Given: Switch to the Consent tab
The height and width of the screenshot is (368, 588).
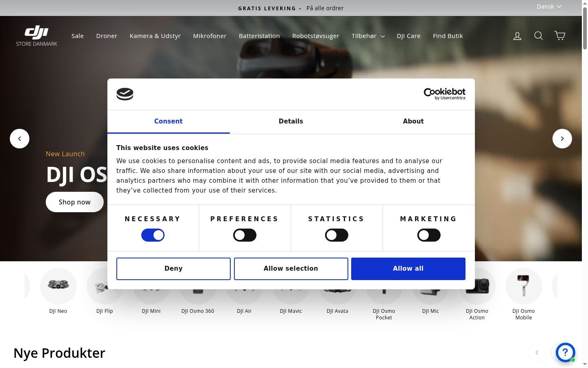Looking at the screenshot, I should 168,121.
